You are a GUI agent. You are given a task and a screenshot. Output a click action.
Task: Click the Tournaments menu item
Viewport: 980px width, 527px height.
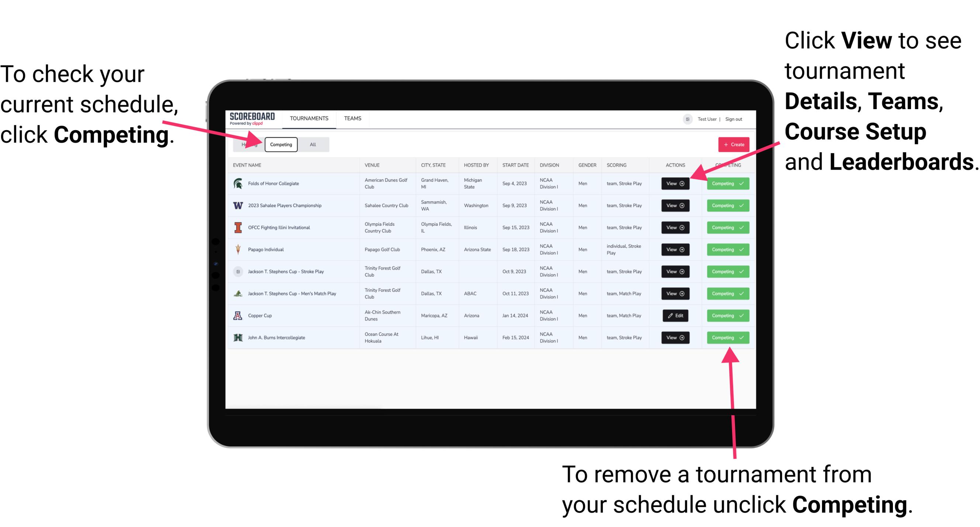[x=309, y=118]
